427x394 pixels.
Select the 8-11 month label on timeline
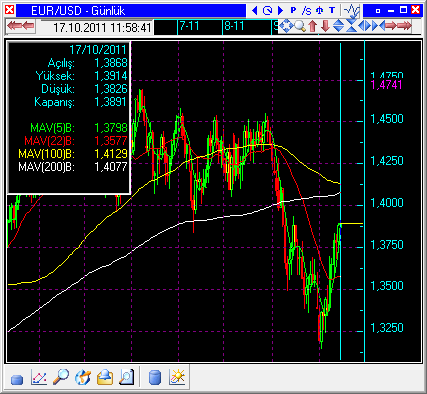click(234, 26)
